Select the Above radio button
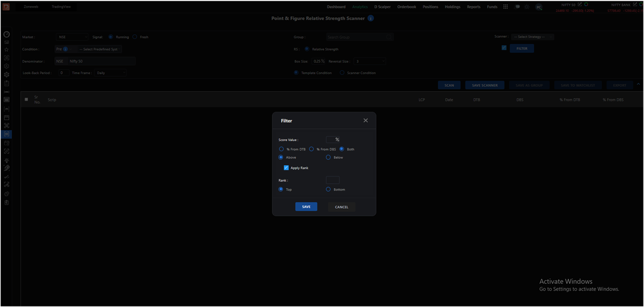 coord(281,157)
